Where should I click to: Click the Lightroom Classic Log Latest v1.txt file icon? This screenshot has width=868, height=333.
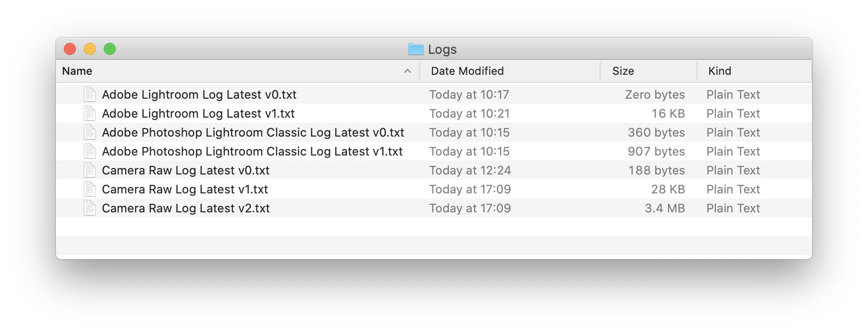(90, 151)
